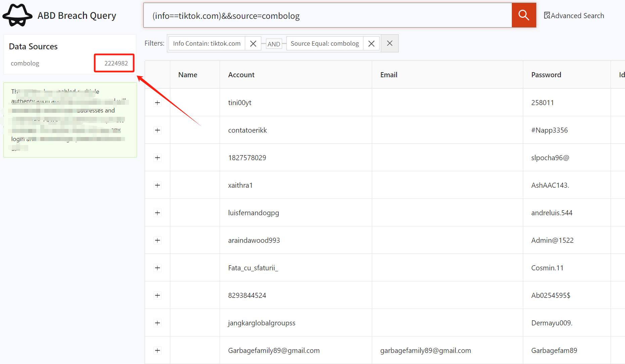Select the Info Contain: tiktok.com filter tag
Image resolution: width=625 pixels, height=364 pixels.
tap(207, 44)
